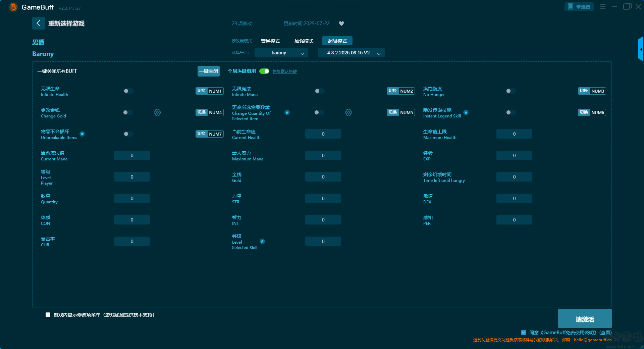Click the heart favorite icon
This screenshot has width=644, height=349.
[x=341, y=23]
